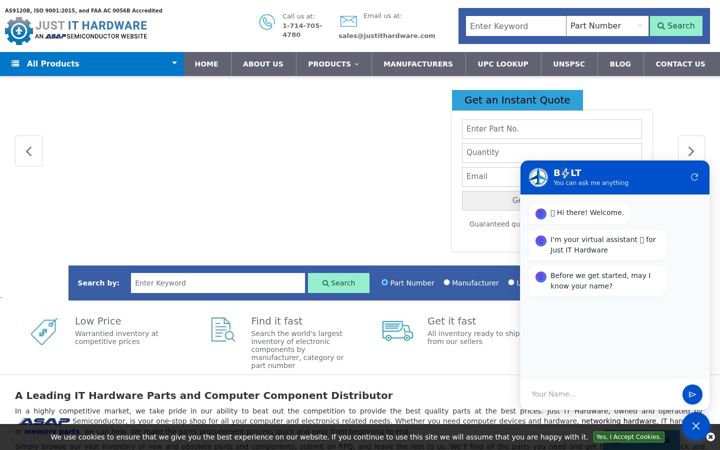Click the Search button in Search by bar

338,283
